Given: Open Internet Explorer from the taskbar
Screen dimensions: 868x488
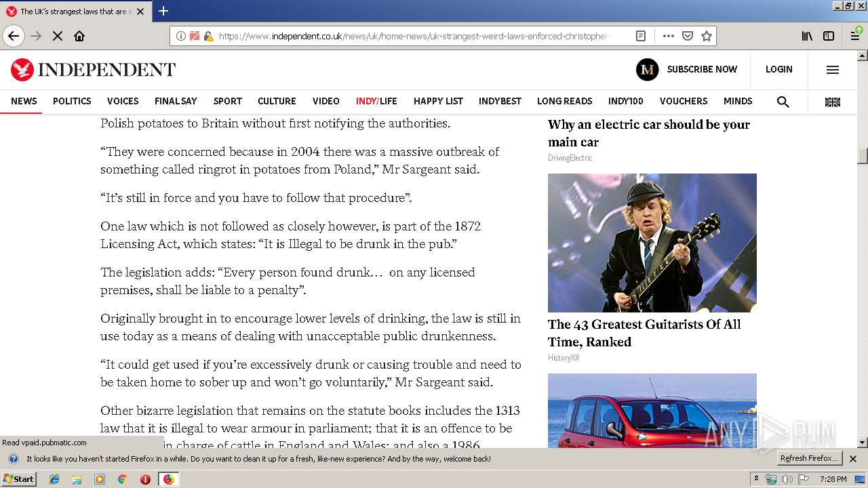Looking at the screenshot, I should [x=54, y=479].
